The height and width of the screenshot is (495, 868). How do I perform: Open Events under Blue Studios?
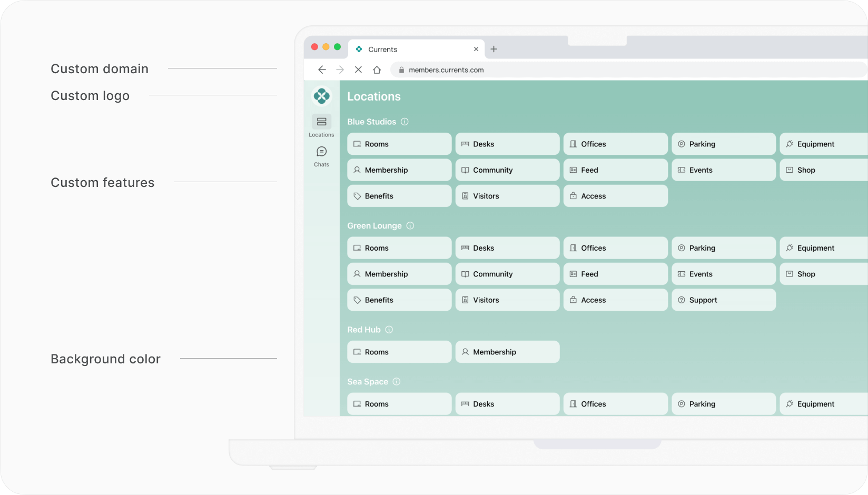click(x=723, y=170)
